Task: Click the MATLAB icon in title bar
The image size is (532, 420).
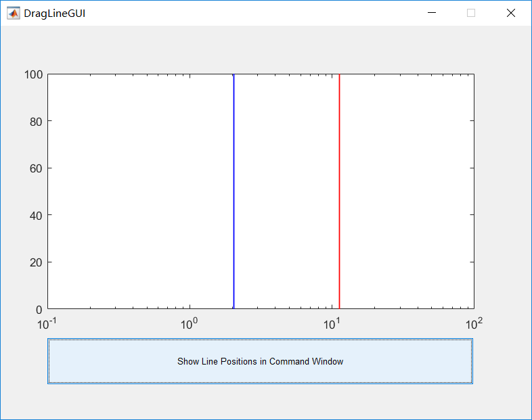Action: (x=14, y=14)
